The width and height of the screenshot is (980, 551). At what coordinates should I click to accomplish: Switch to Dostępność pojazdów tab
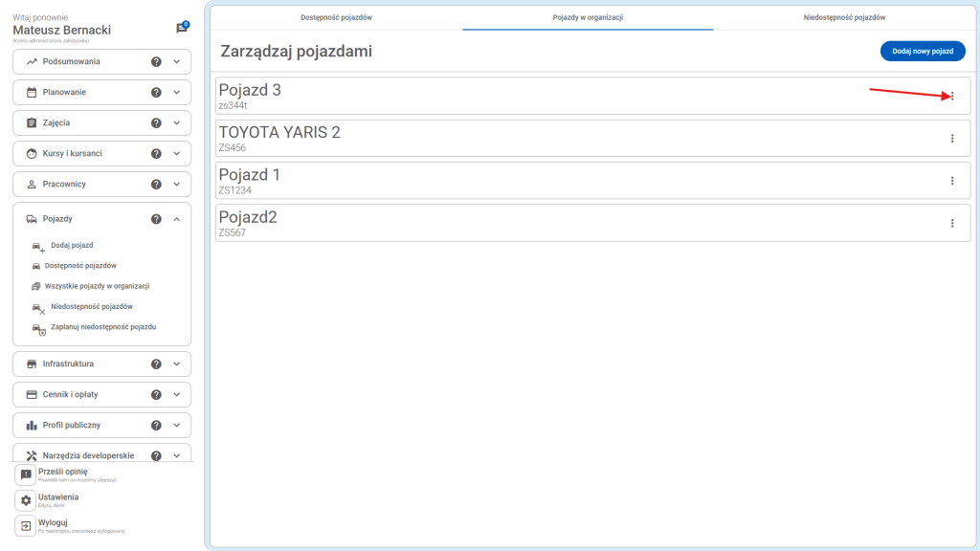tap(336, 18)
